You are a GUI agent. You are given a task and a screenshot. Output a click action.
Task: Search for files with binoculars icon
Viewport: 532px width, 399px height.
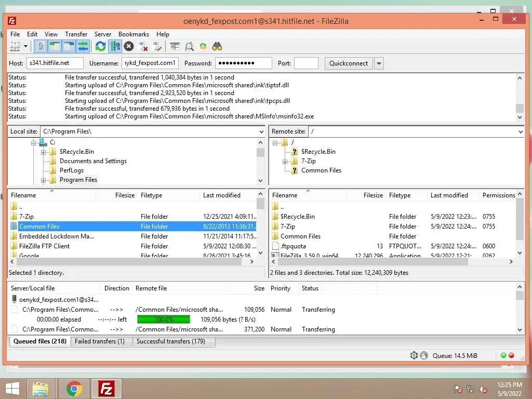217,46
